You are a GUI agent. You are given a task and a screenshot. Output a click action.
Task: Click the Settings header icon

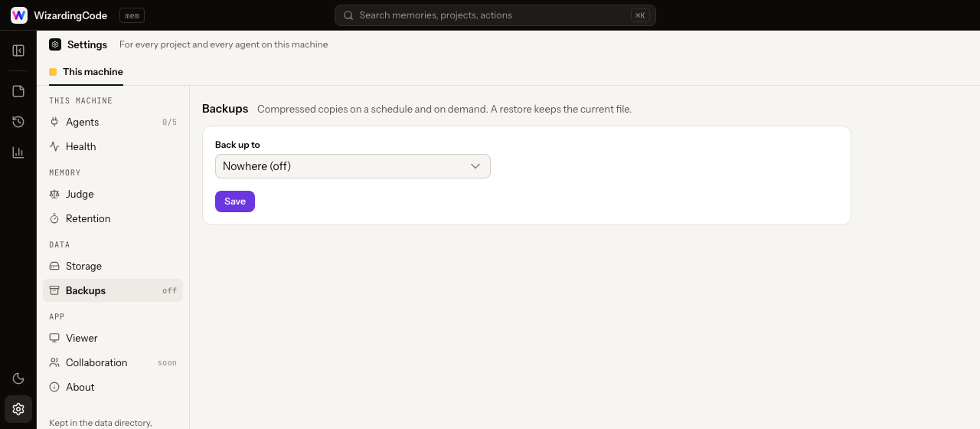point(55,44)
